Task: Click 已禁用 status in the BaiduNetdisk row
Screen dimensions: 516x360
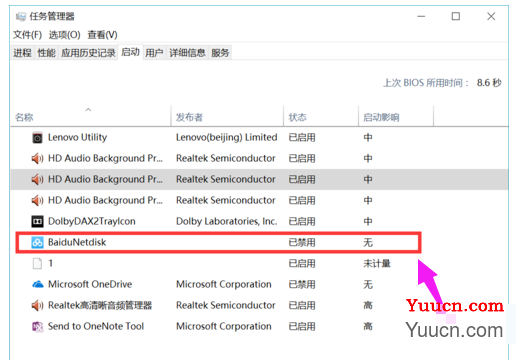Action: [302, 242]
